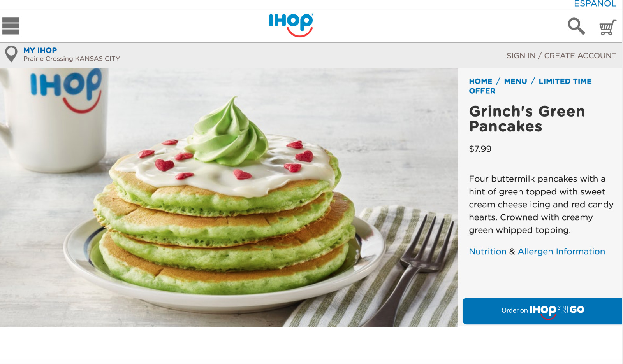Click the Grinch's Green Pancakes photo
The width and height of the screenshot is (623, 364).
(229, 198)
